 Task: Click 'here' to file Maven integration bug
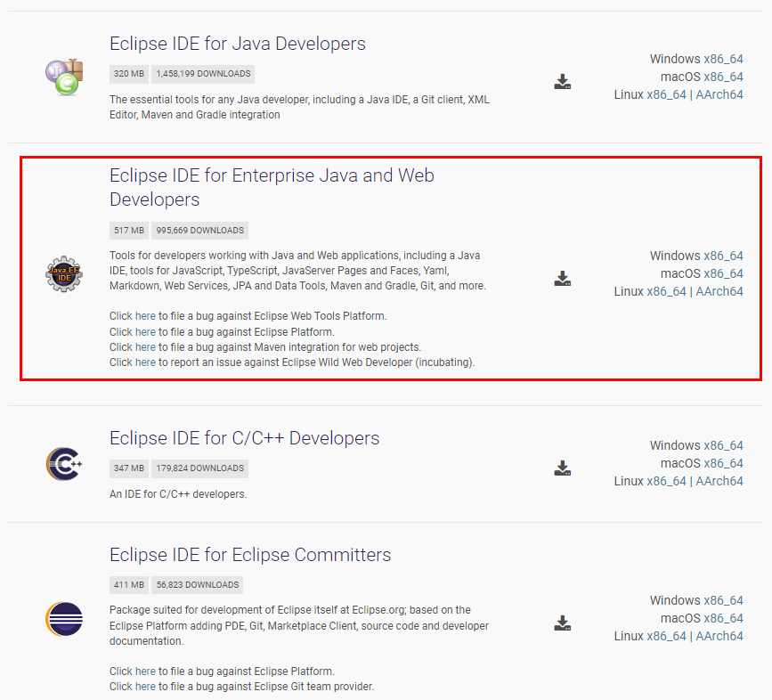click(x=145, y=347)
